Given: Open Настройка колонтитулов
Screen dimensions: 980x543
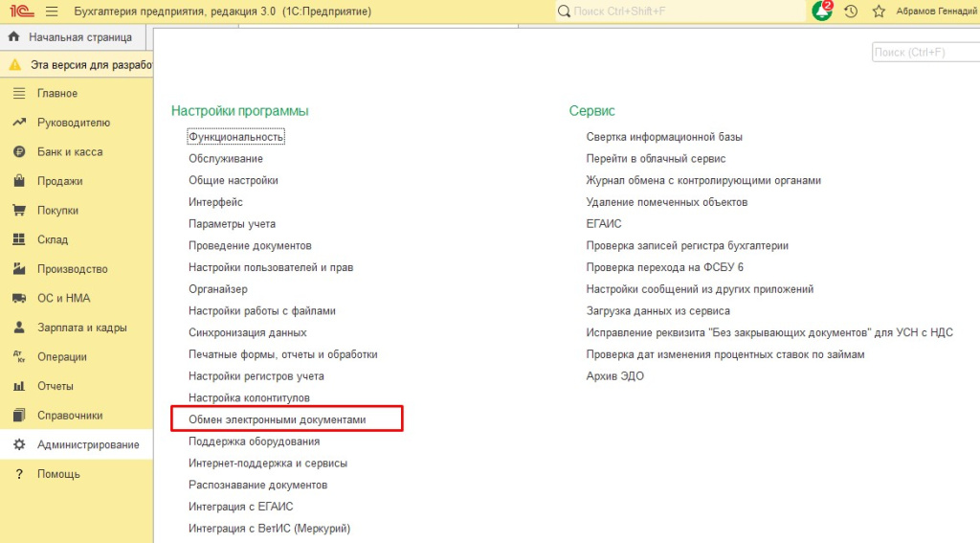Looking at the screenshot, I should tap(250, 397).
